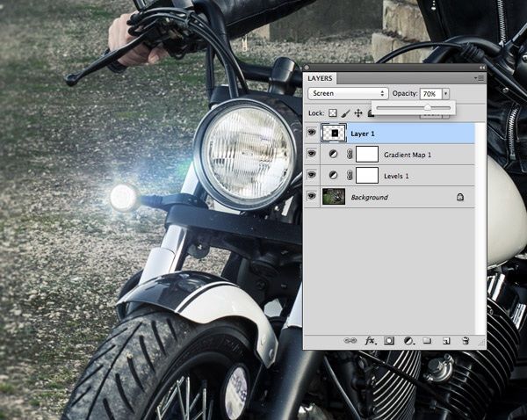Click the Opacity dropdown arrow
Screen dimensions: 527x420
446,93
